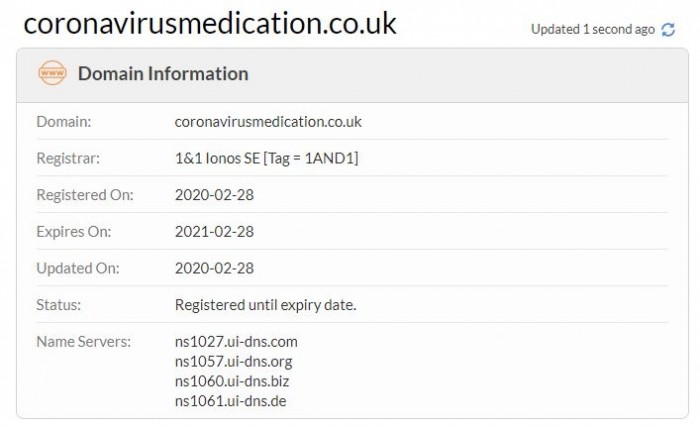This screenshot has height=428, width=700.
Task: Click name server ns1061.ui-dns.de
Action: (231, 401)
